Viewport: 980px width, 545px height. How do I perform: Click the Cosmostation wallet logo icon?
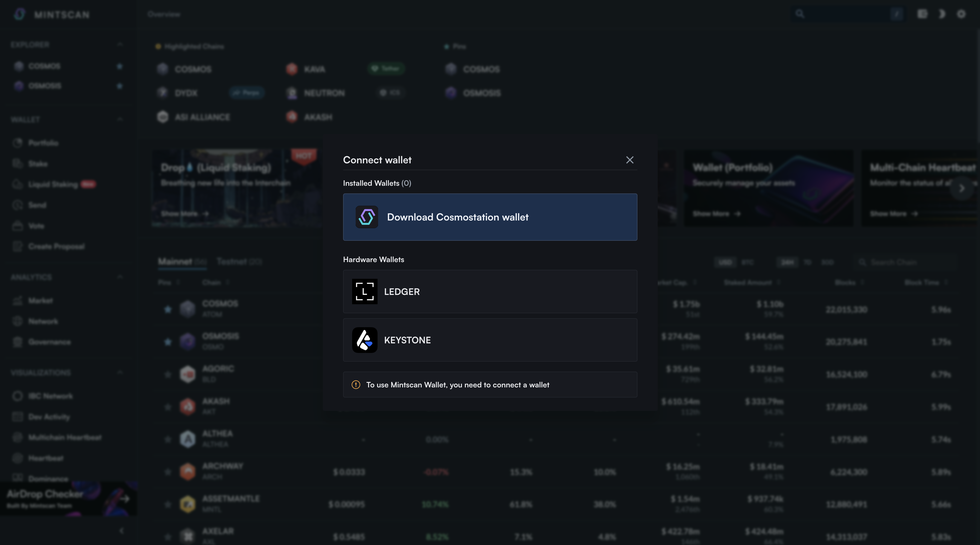pos(366,217)
